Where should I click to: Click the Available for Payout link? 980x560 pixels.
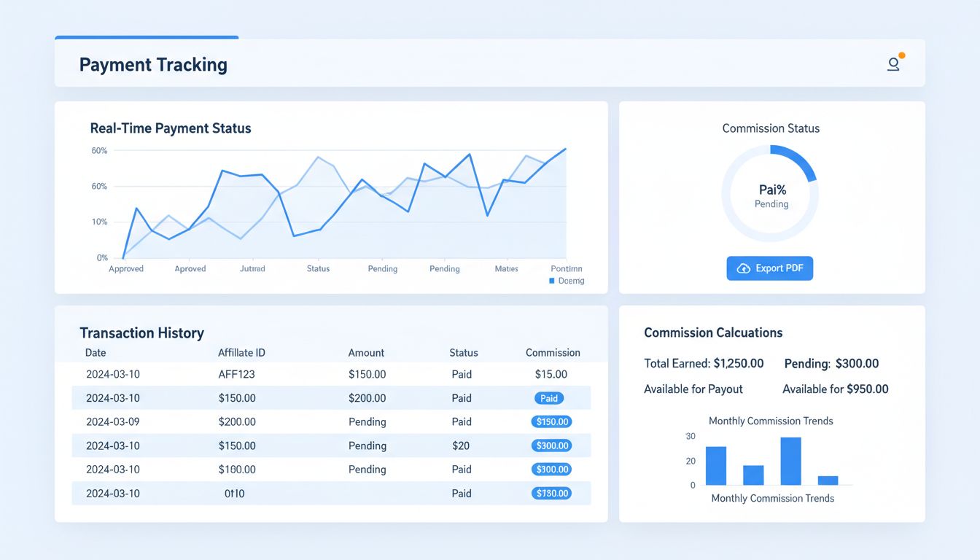tap(693, 389)
